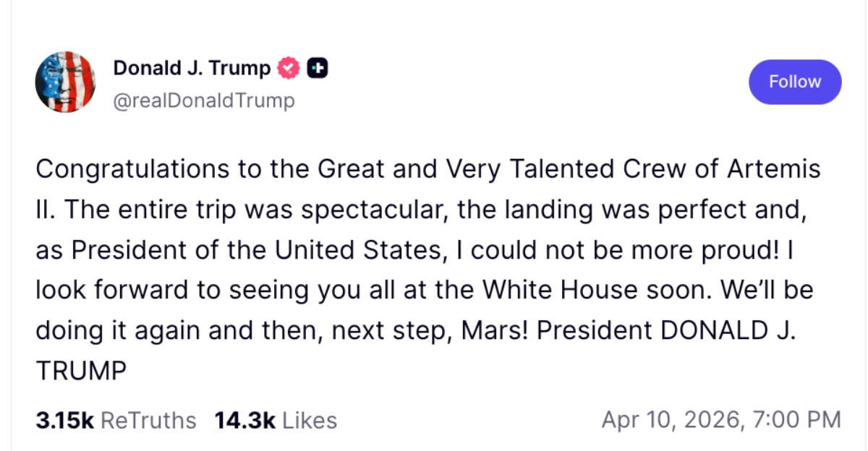Click the Donald J. Trump display name
Image resolution: width=868 pixels, height=451 pixels.
coord(192,69)
